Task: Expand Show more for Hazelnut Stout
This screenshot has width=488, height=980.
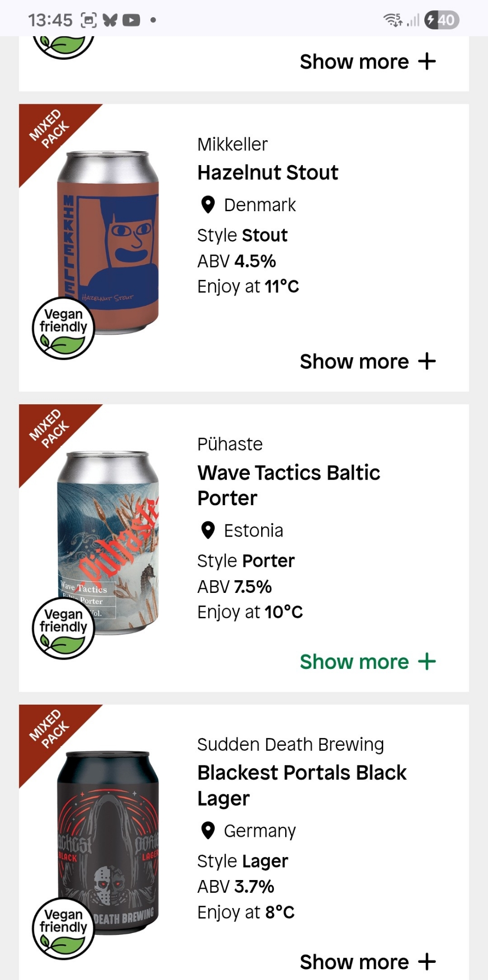Action: pyautogui.click(x=367, y=362)
